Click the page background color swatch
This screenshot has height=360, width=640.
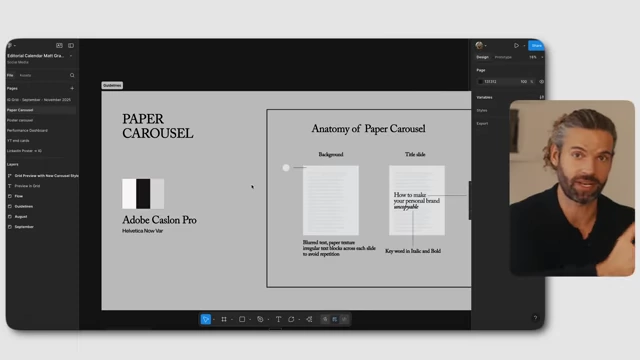[x=480, y=82]
